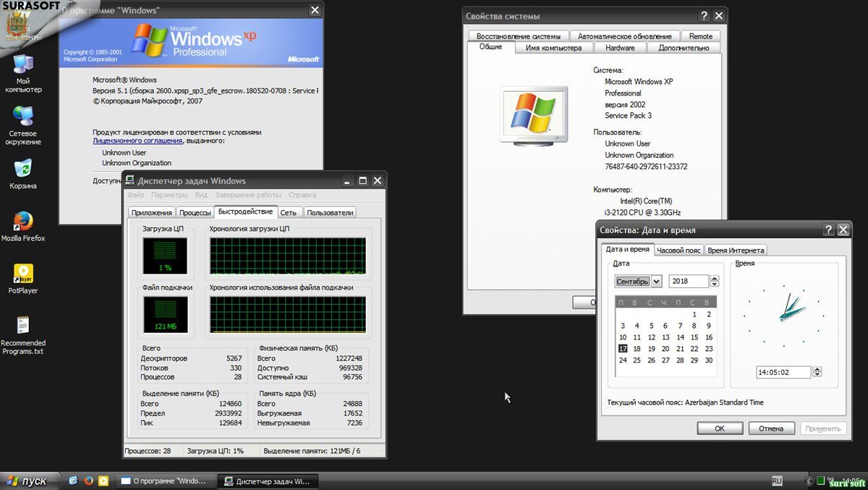Select day 17 in the calendar
This screenshot has width=868, height=490.
pos(623,348)
